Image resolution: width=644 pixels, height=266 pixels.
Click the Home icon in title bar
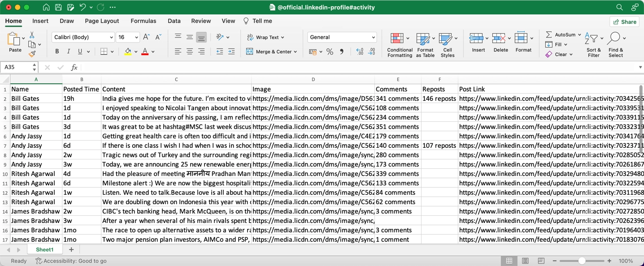point(46,7)
